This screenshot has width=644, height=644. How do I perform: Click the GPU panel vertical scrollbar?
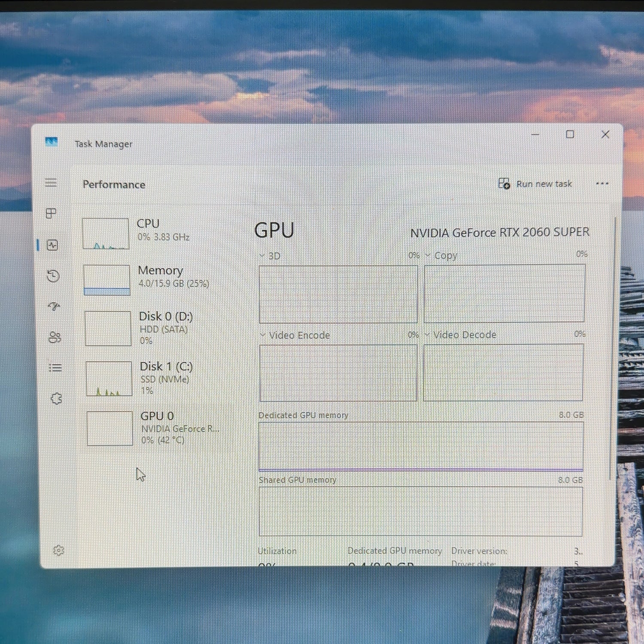pyautogui.click(x=613, y=349)
